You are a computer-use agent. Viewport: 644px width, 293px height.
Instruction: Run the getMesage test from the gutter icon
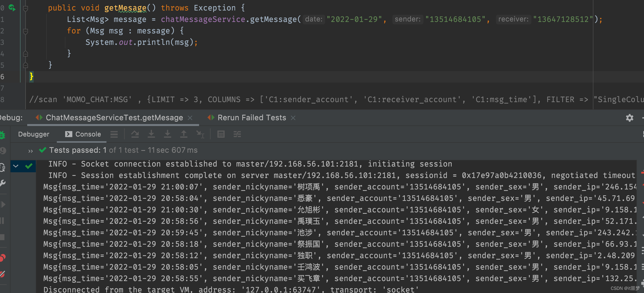[x=12, y=8]
